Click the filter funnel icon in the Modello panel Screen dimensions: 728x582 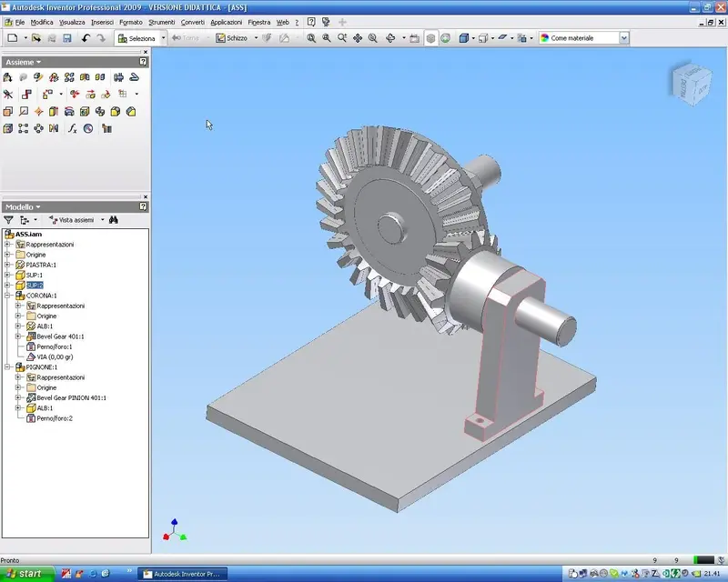[8, 220]
